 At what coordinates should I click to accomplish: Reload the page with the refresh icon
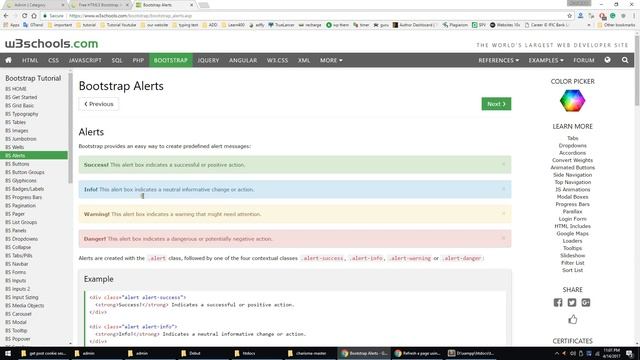[24, 16]
